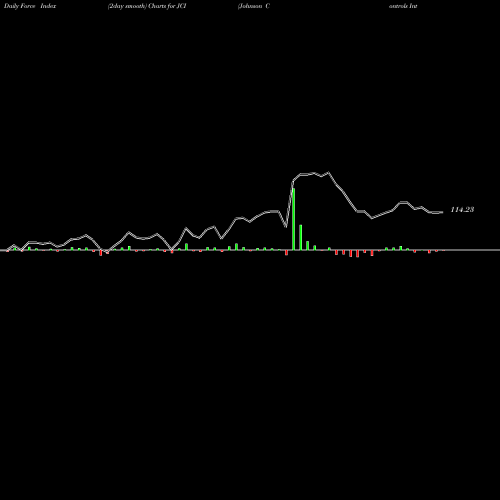The image size is (500, 500).
Task: Click the 'Daily Force Index' title text
Action: (30, 6)
